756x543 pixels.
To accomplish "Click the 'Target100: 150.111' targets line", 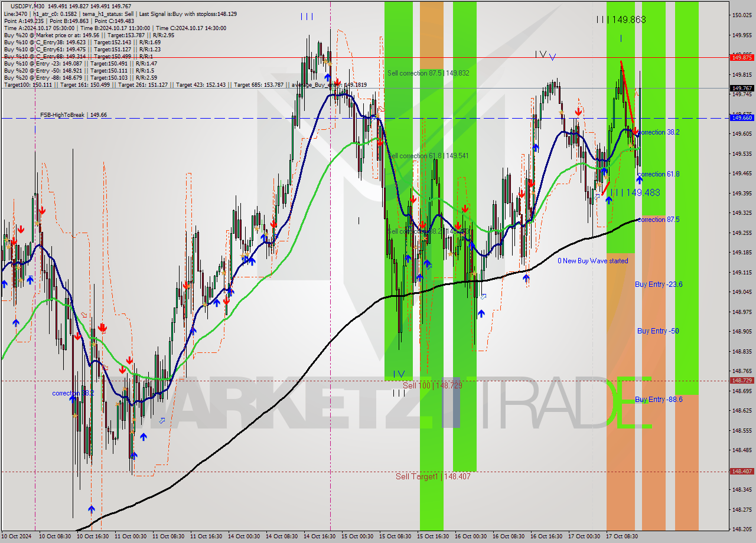I will (x=185, y=85).
